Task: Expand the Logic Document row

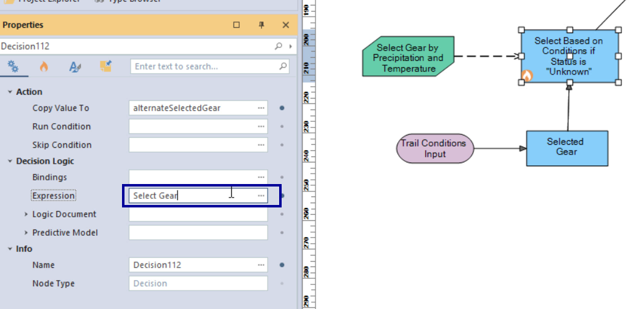Action: point(26,214)
